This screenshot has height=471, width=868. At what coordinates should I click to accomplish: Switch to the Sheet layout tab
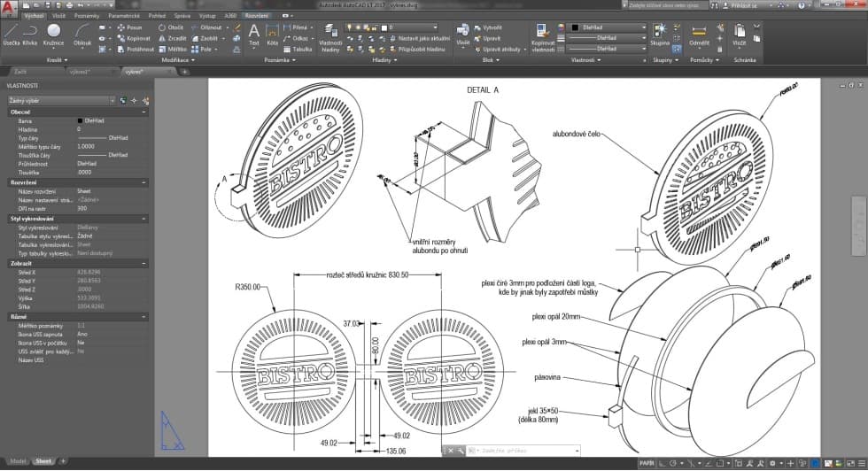pyautogui.click(x=43, y=461)
